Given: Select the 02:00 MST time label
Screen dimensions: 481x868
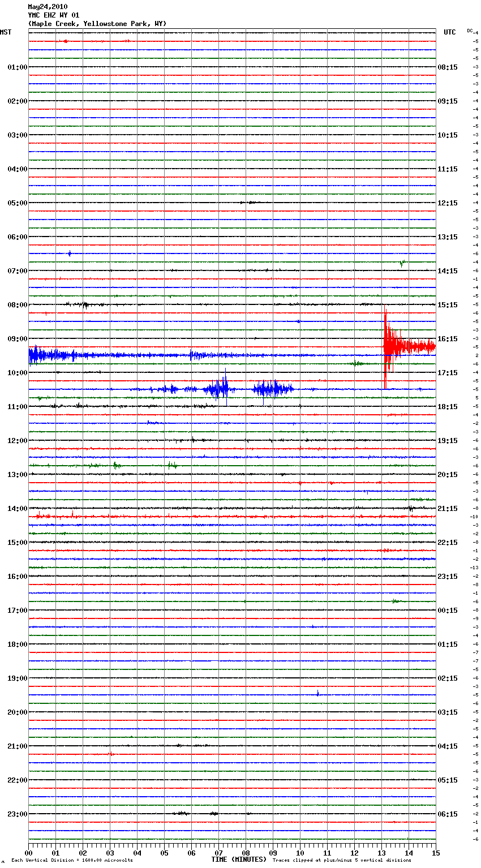Looking at the screenshot, I should click(18, 101).
